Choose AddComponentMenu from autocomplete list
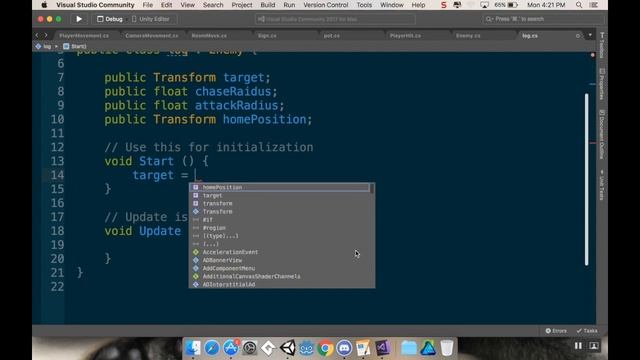Viewport: 640px width, 360px height. [279, 268]
